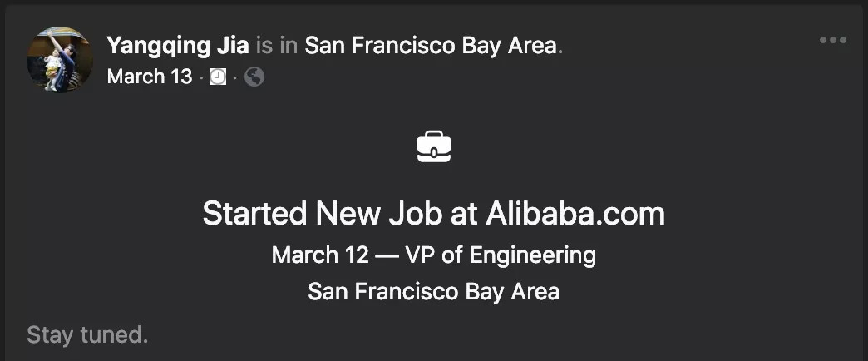Click the March 13 post timestamp
868x361 pixels.
(x=149, y=77)
